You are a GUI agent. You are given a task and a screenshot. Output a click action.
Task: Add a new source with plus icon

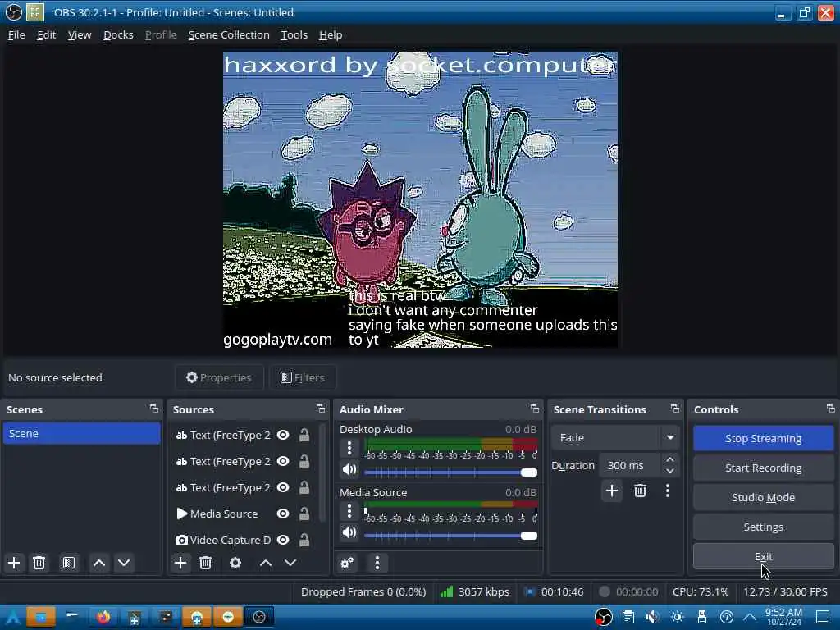pos(180,563)
